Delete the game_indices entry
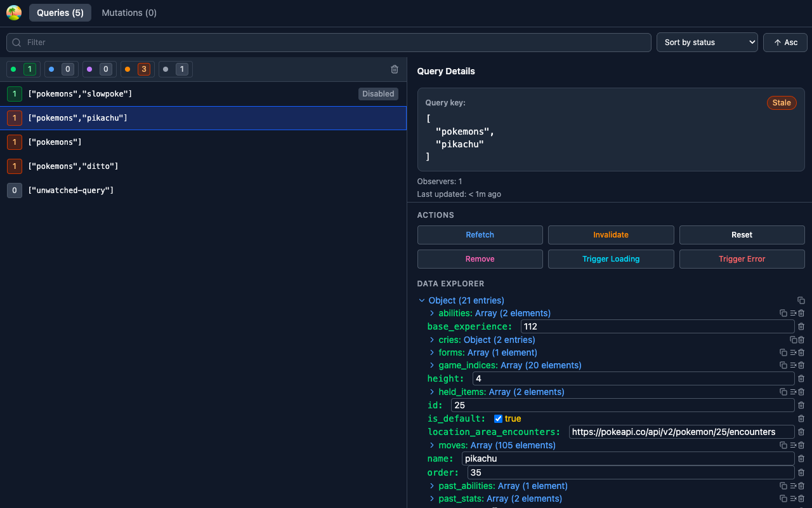This screenshot has width=812, height=508. (x=801, y=365)
